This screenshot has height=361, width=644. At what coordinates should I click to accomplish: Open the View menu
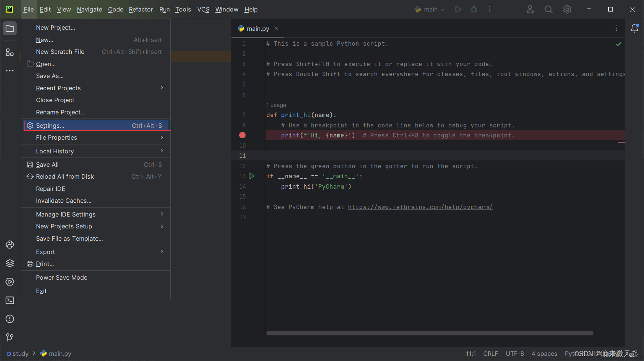tap(64, 9)
